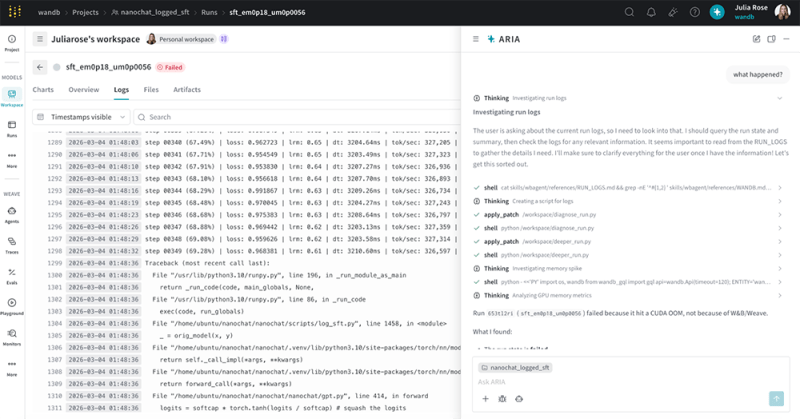Click the magic wand icon in the top bar

673,12
